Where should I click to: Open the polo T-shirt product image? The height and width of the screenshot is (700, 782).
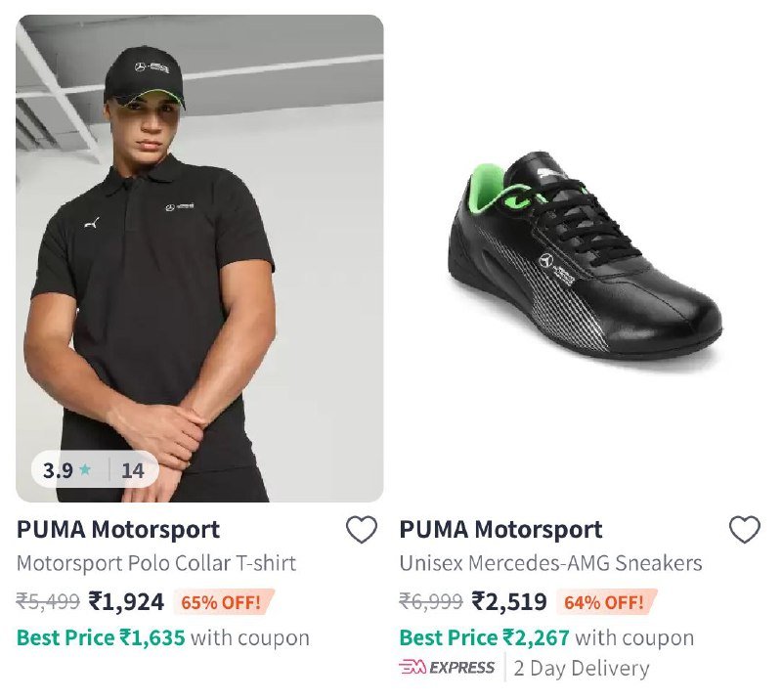coord(199,258)
